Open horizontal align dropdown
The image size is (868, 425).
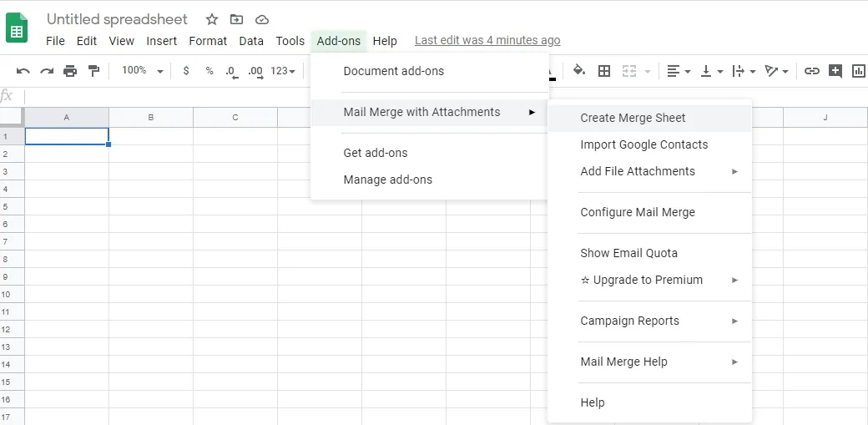679,71
